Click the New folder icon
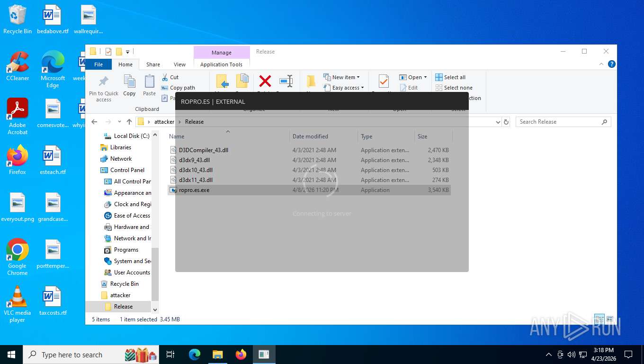Image resolution: width=644 pixels, height=364 pixels. point(311,82)
